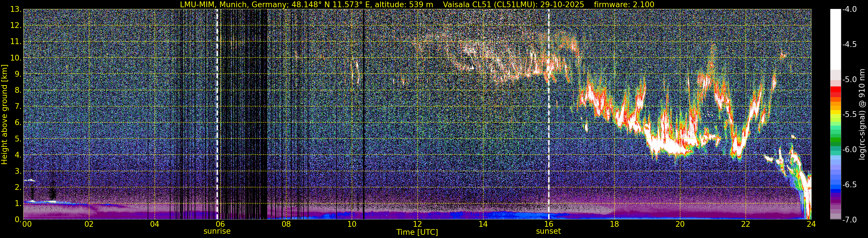Screen dimensions: 868x238
Task: Click the colorbar tick label -4.5
Action: pos(849,44)
